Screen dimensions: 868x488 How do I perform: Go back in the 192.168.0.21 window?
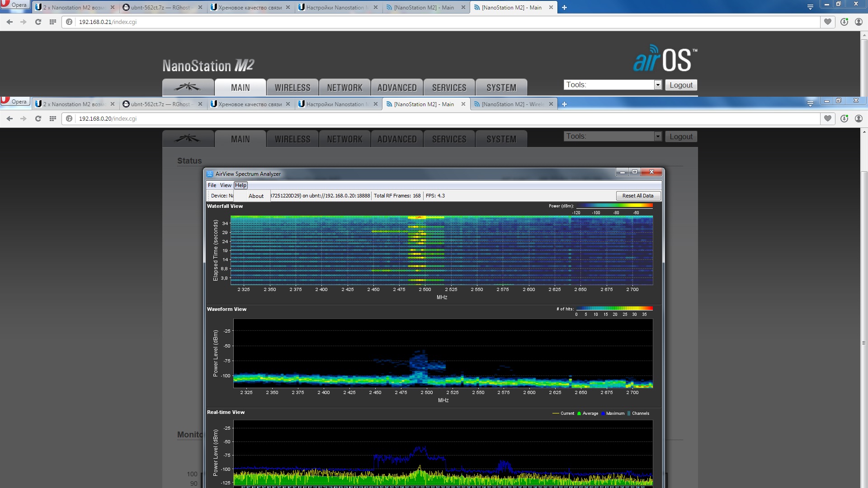pyautogui.click(x=9, y=22)
